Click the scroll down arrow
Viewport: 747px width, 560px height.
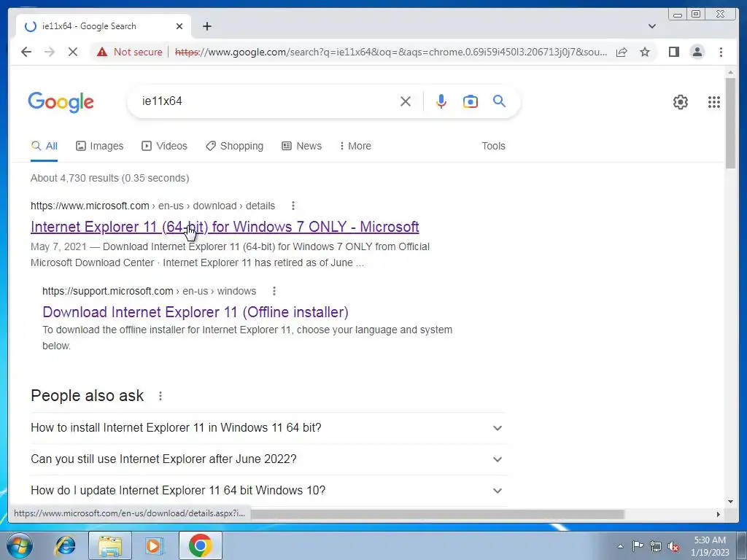730,501
